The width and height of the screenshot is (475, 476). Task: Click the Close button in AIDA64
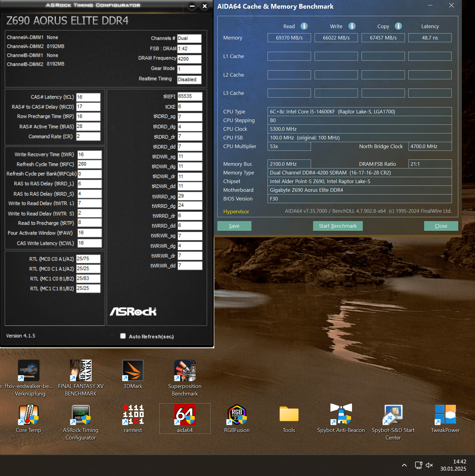(x=441, y=226)
